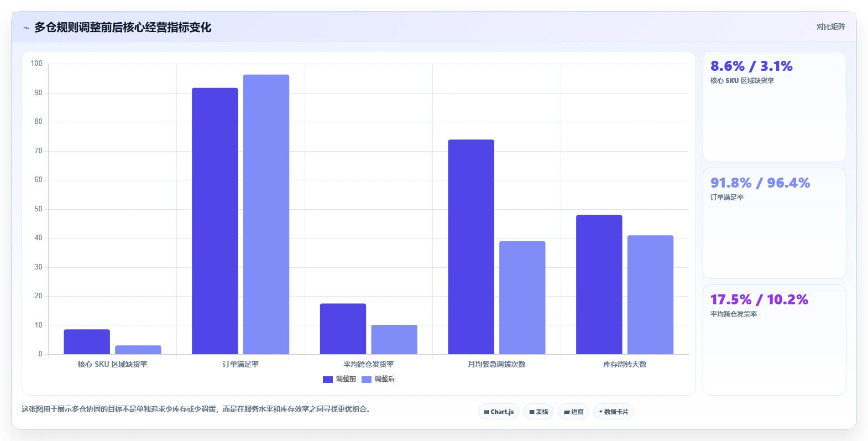Viewport: 868px width, 441px height.
Task: Click the y-axis value 100
Action: click(x=36, y=64)
